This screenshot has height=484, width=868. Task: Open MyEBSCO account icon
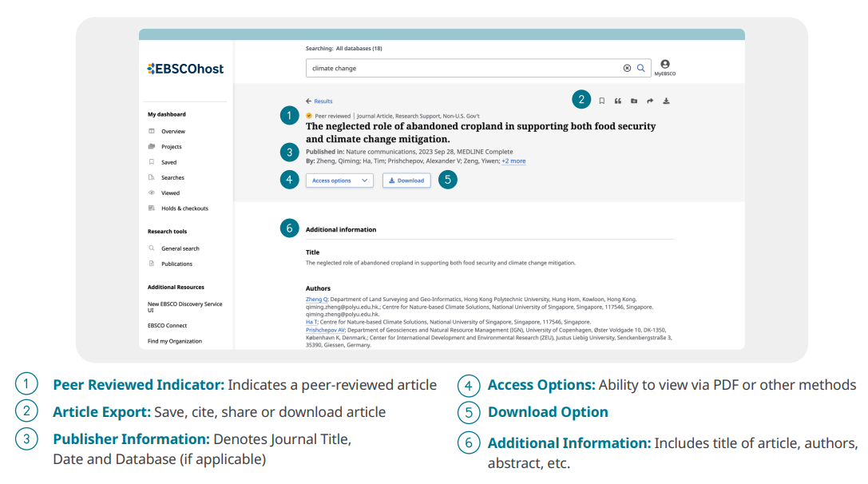665,67
